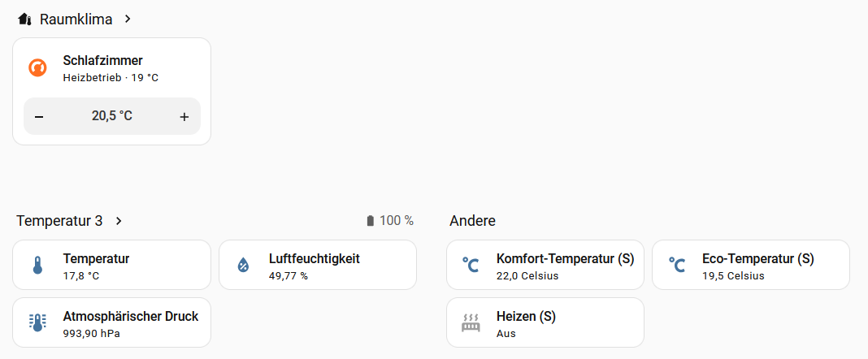Screen dimensions: 868x359
Task: Click the Eco-Temperatur Celsius icon
Action: coord(677,266)
